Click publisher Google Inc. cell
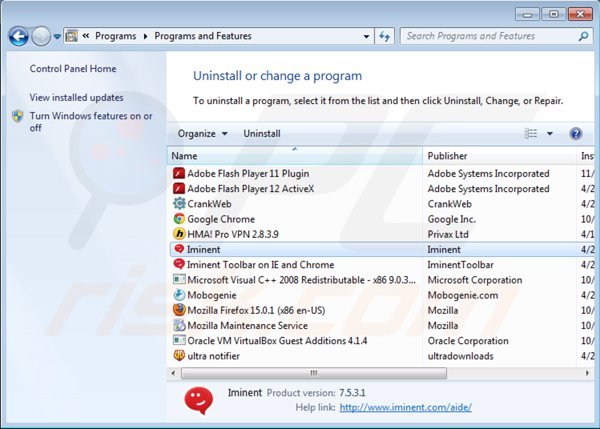This screenshot has height=429, width=600. [x=452, y=219]
